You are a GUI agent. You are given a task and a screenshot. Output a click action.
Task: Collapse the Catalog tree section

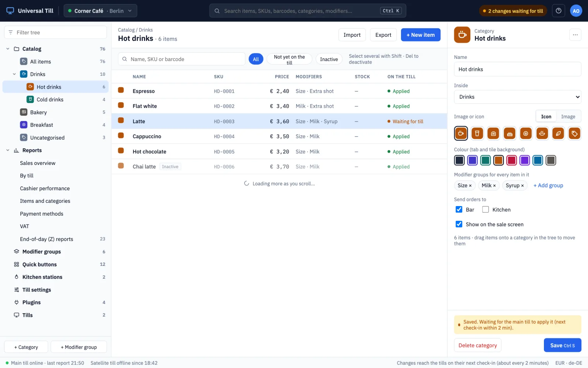click(8, 49)
